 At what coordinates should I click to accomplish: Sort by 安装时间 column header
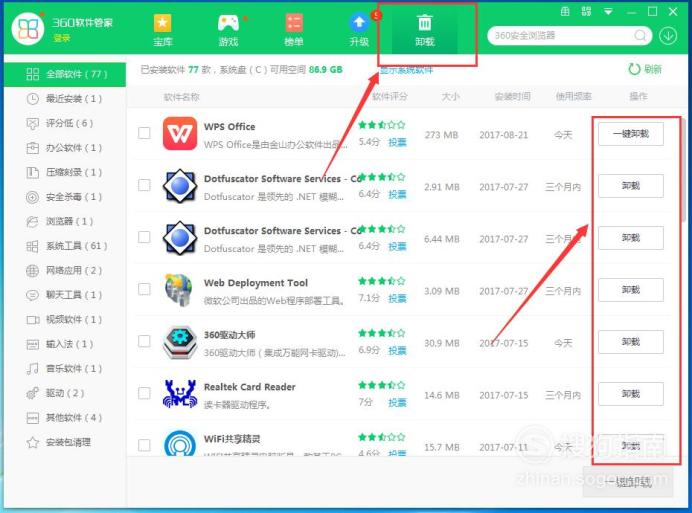tap(512, 96)
